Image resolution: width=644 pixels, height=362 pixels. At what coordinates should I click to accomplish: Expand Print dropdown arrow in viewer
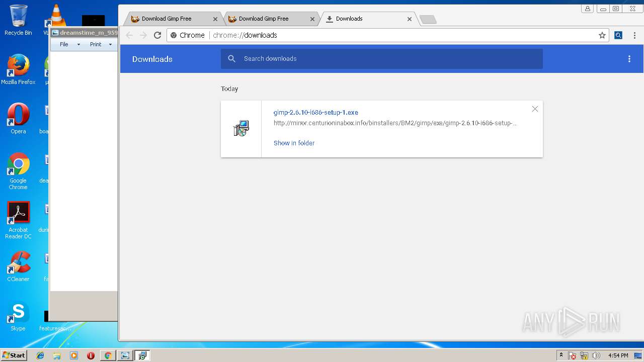pyautogui.click(x=110, y=45)
